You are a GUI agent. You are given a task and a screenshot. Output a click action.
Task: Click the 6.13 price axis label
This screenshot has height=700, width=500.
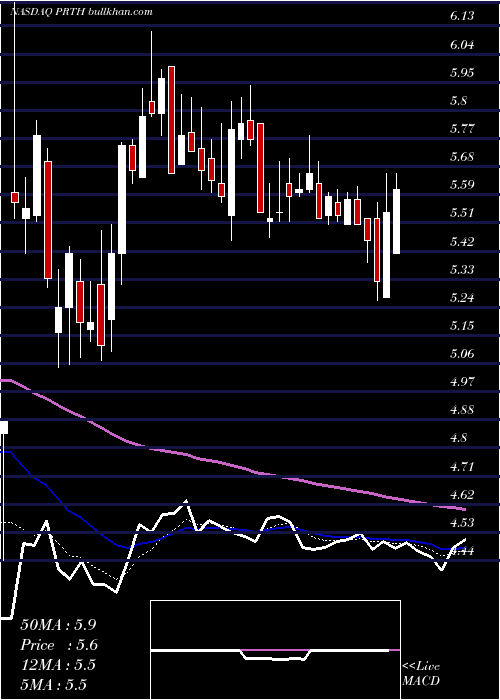[462, 16]
